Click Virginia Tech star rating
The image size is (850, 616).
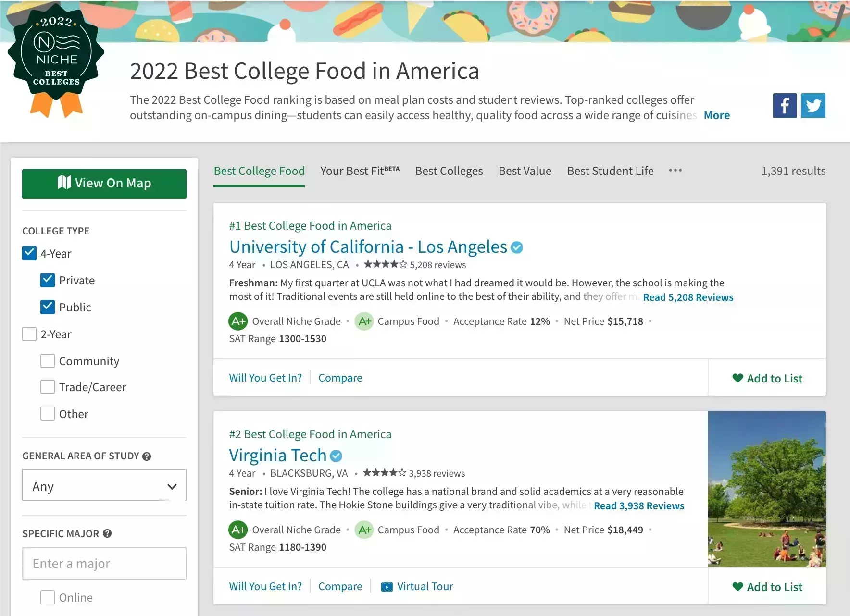pos(385,473)
